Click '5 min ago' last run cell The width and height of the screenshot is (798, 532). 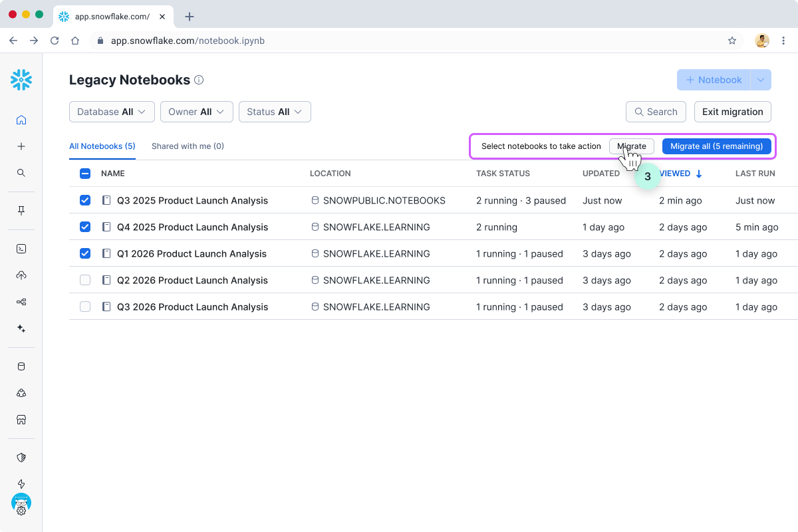pyautogui.click(x=757, y=227)
